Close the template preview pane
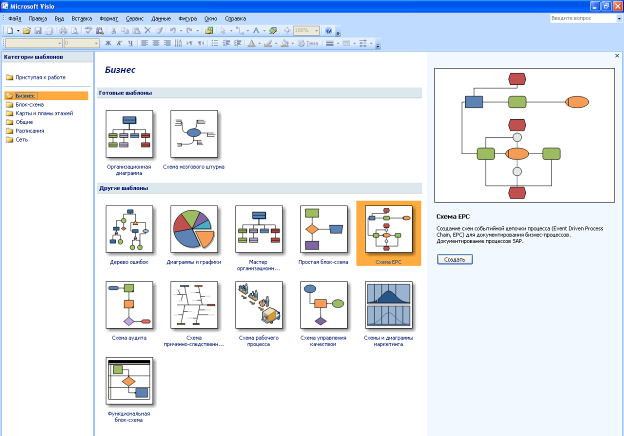This screenshot has height=436, width=624. [x=617, y=56]
